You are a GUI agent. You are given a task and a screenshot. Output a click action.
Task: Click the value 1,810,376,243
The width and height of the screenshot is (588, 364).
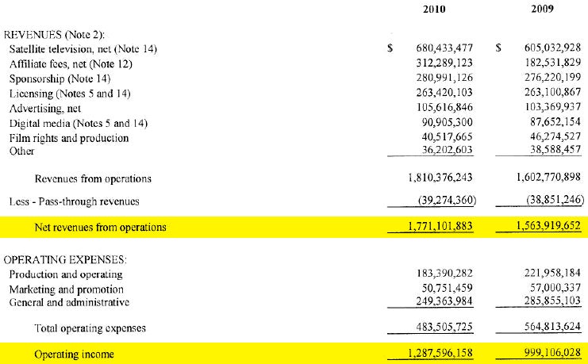(x=440, y=178)
